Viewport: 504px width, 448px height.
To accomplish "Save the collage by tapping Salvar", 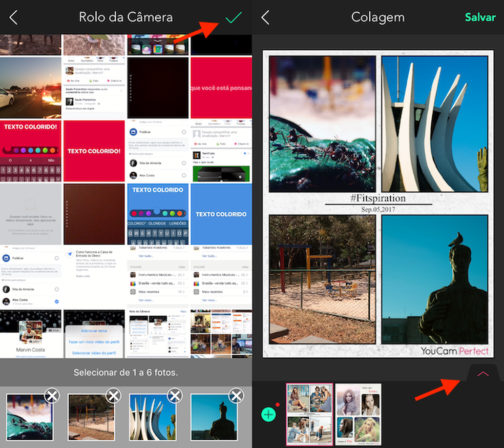I will pyautogui.click(x=480, y=17).
